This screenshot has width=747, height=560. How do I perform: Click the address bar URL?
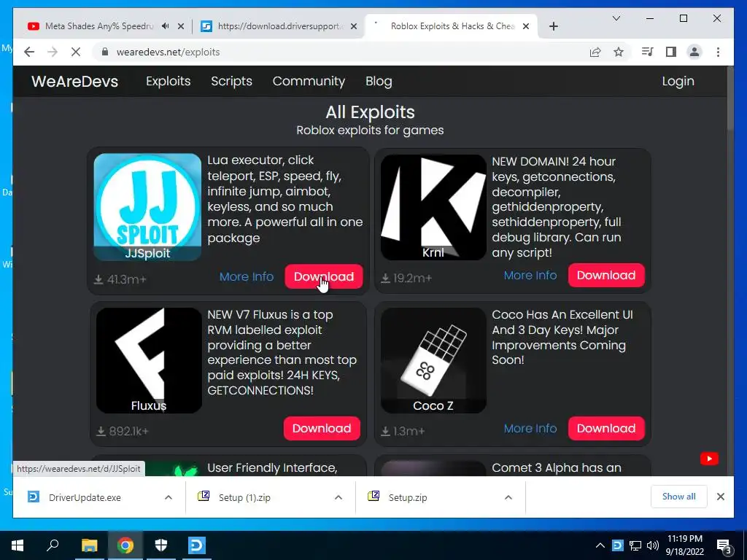point(169,52)
